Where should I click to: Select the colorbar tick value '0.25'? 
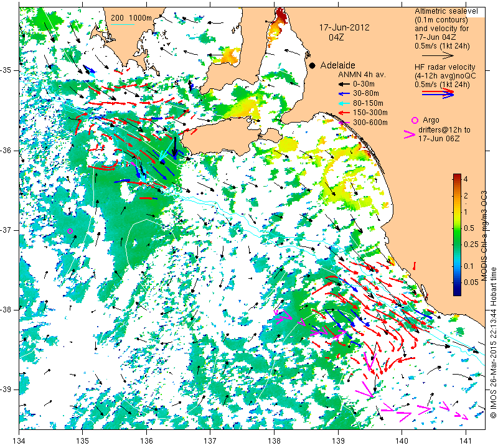pos(471,245)
